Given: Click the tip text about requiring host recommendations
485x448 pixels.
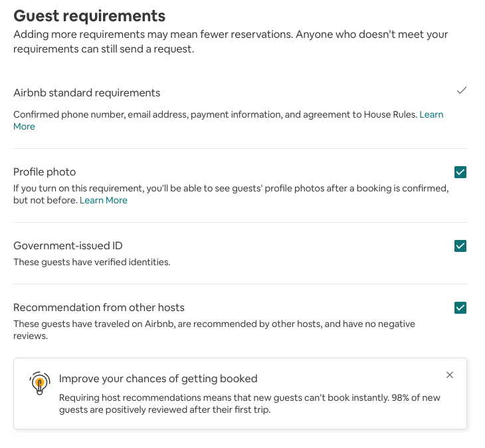Looking at the screenshot, I should (x=249, y=403).
